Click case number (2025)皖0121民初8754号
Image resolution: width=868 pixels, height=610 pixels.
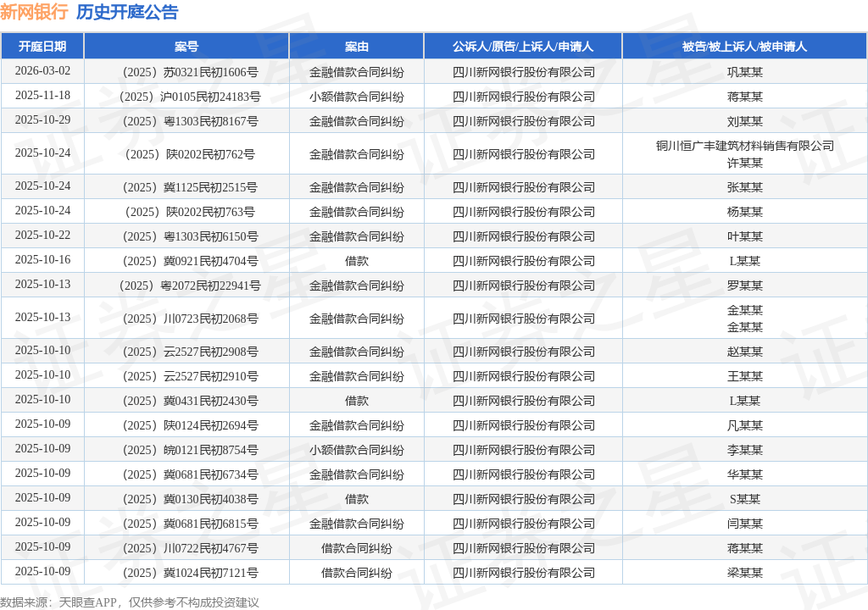tap(190, 450)
